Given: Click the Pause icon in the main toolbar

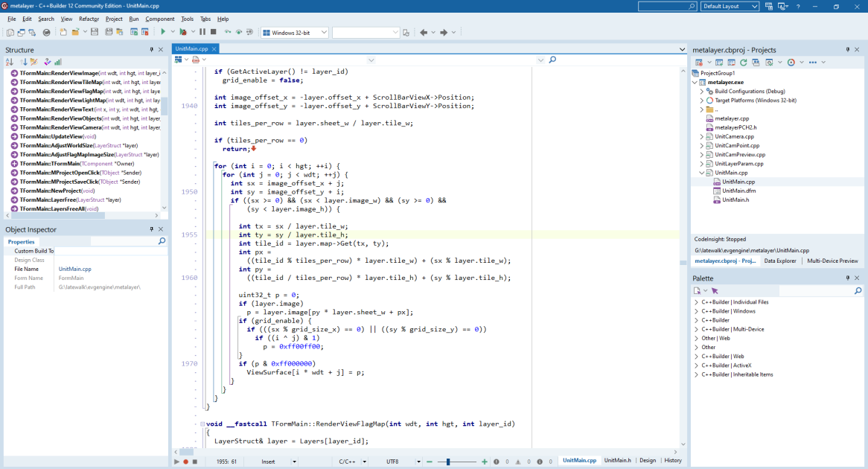Looking at the screenshot, I should [x=202, y=32].
